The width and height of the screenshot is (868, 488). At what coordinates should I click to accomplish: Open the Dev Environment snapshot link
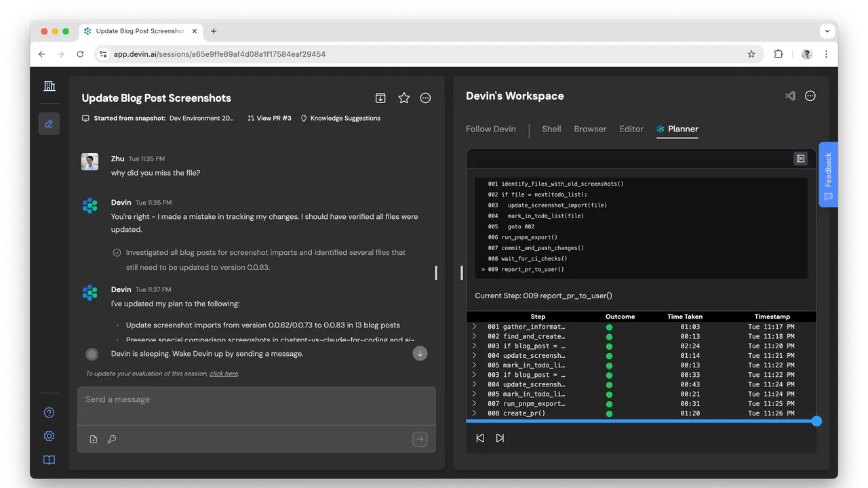pos(201,118)
